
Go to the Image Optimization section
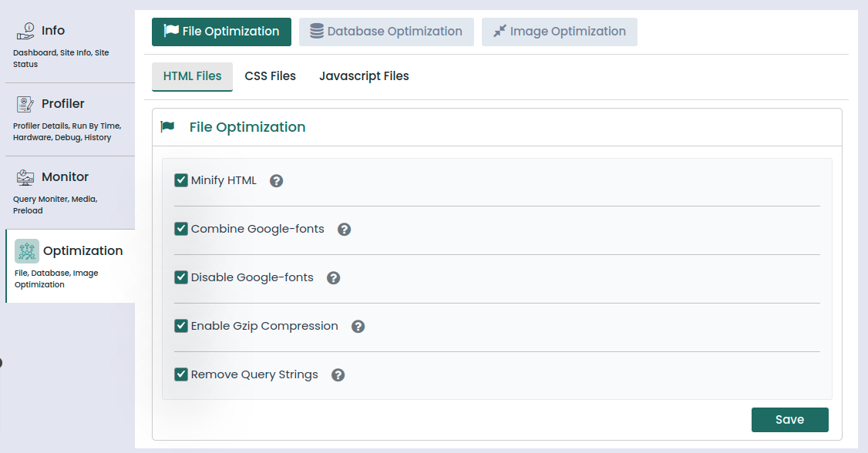560,32
